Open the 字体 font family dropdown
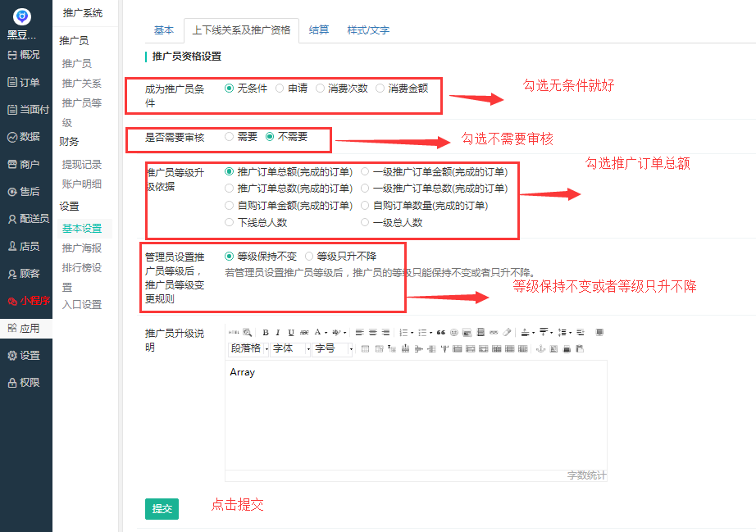The height and width of the screenshot is (532, 756). [x=291, y=349]
